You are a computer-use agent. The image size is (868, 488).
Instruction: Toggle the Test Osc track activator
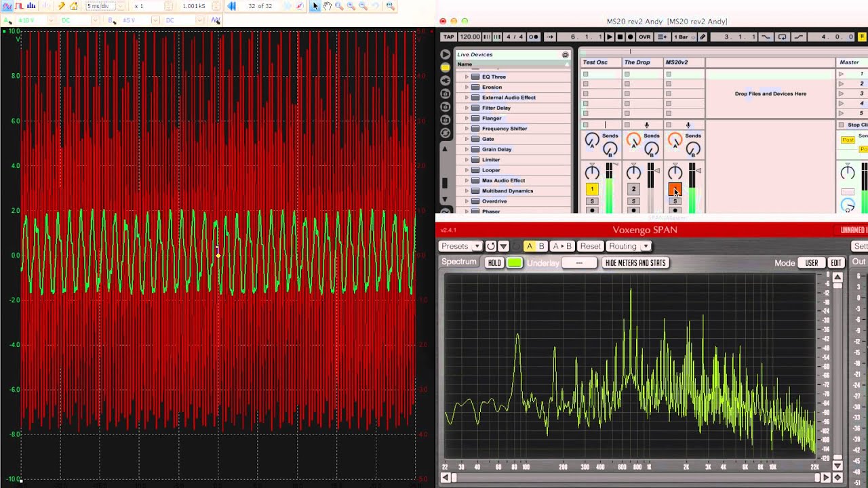(592, 189)
